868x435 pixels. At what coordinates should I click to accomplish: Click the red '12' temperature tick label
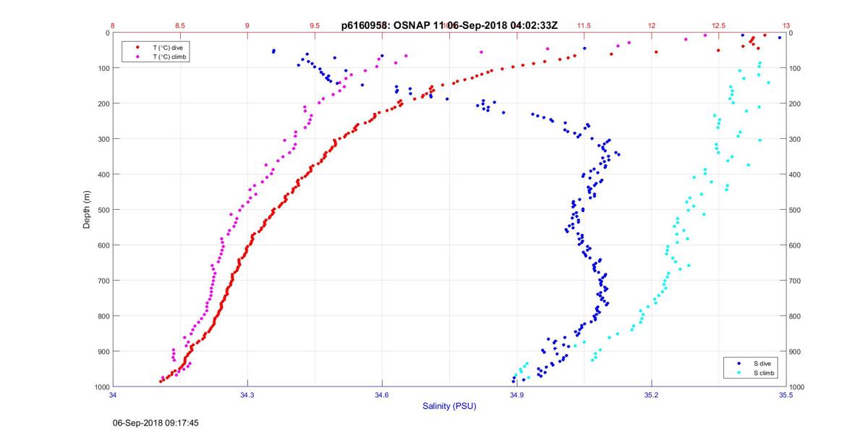coord(651,25)
